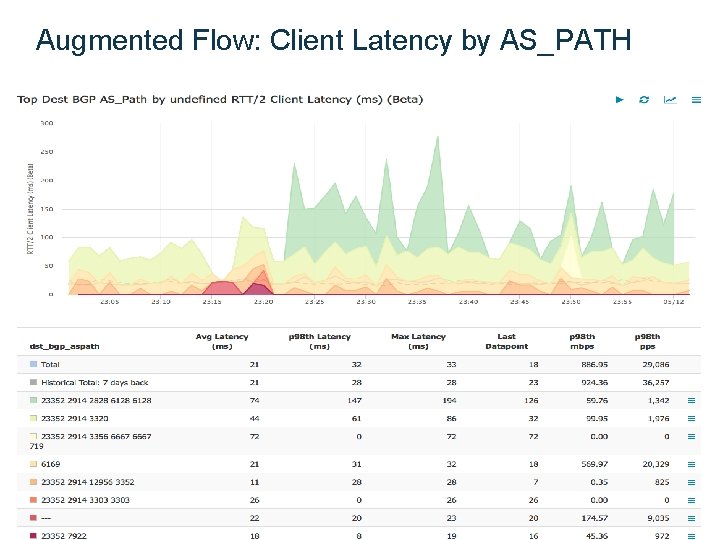Click the red swatch beside ---
The width and height of the screenshot is (720, 540).
click(33, 518)
